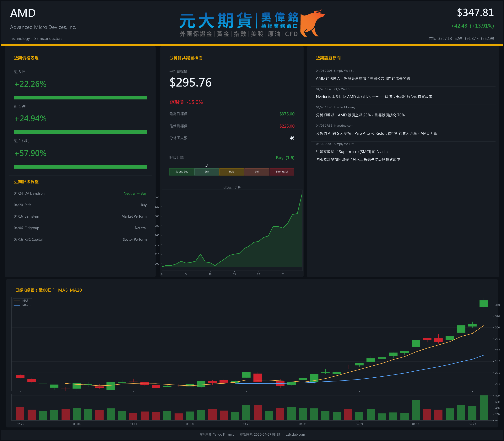Click the Technology · Semiconductors sector label
Image resolution: width=504 pixels, height=441 pixels.
36,38
